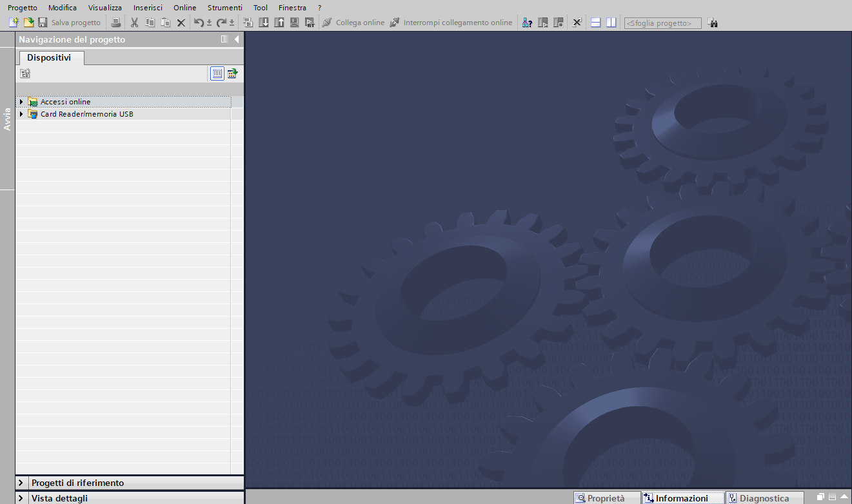Collapse the Navigazione del progetto panel arrow
This screenshot has width=852, height=504.
click(237, 39)
